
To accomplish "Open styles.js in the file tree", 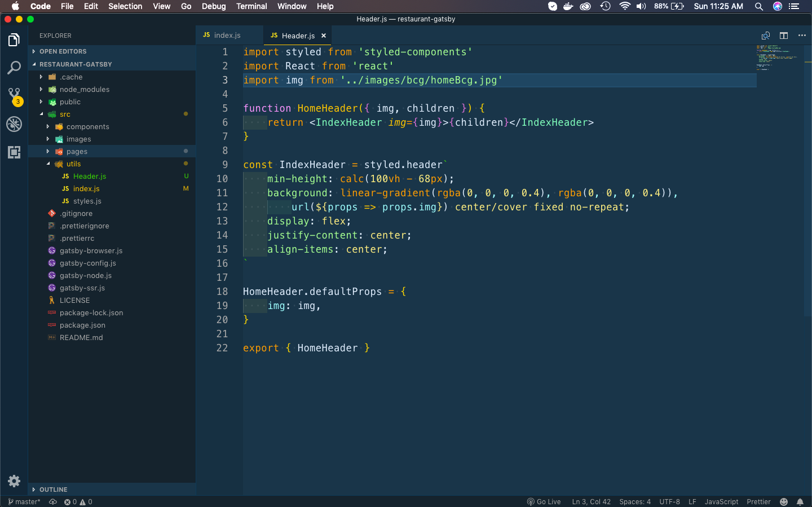I will 112,201.
